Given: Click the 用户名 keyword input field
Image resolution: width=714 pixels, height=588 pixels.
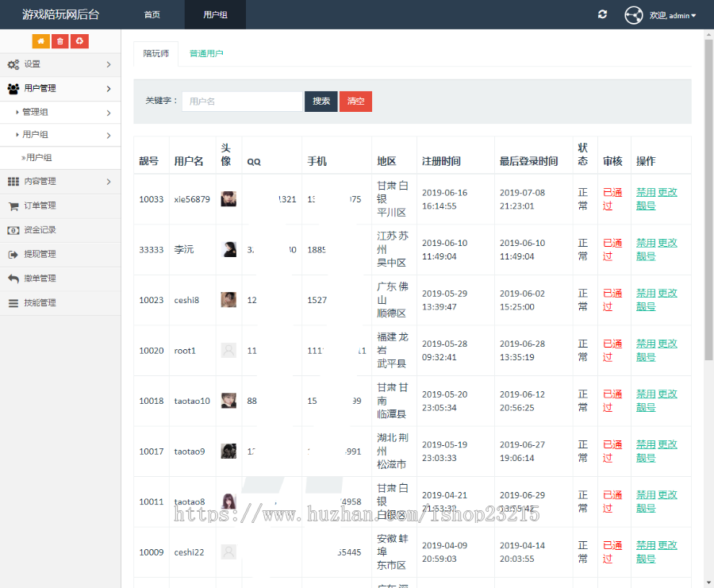Looking at the screenshot, I should click(x=241, y=102).
